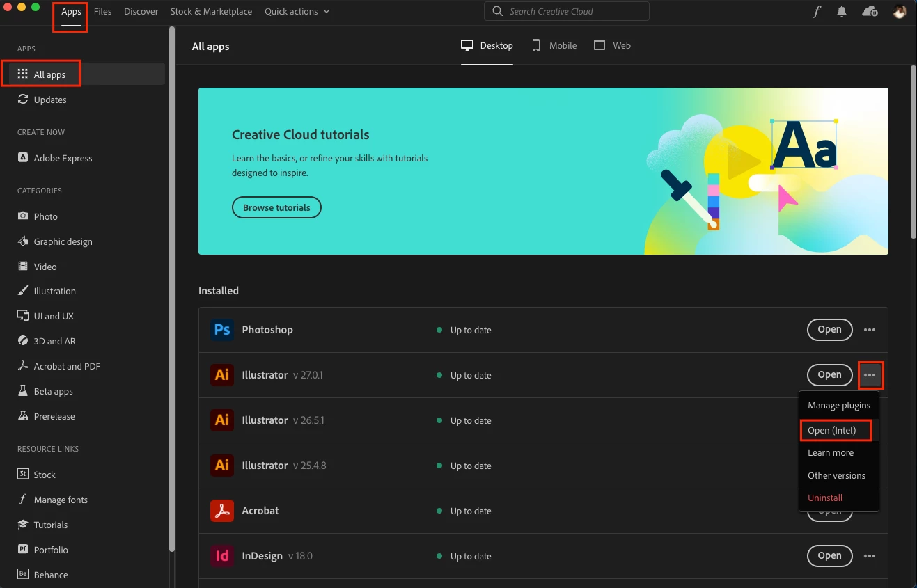
Task: Choose Uninstall from the context menu
Action: 839,498
